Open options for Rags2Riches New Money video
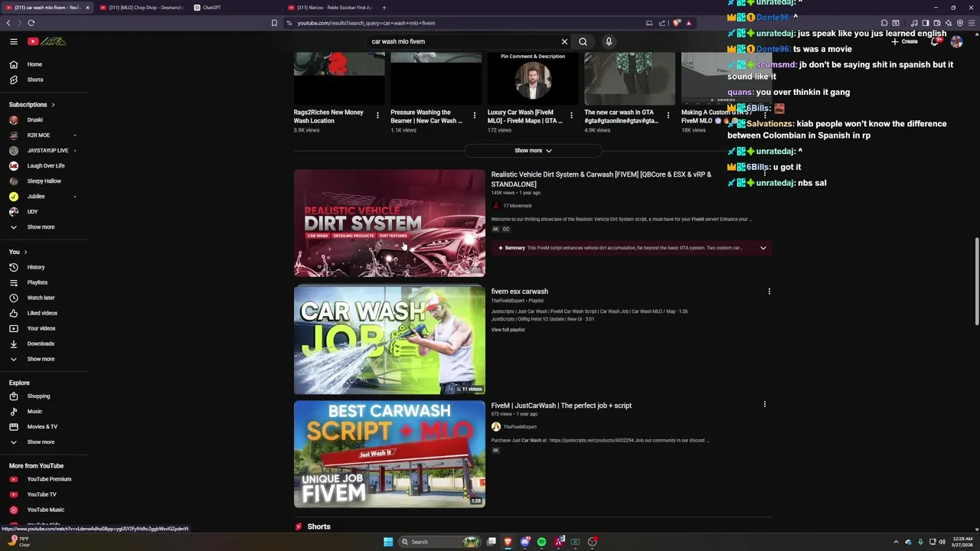Viewport: 980px width, 551px height. pyautogui.click(x=377, y=116)
